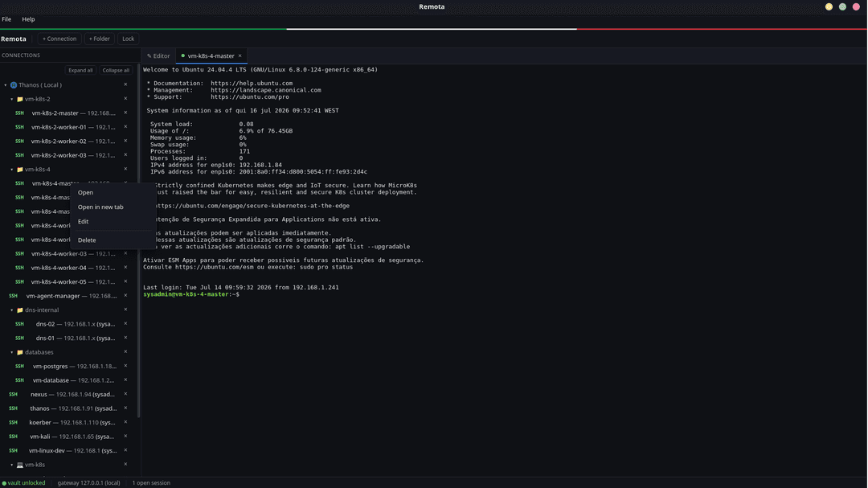Click SSH badge next to vm-agent-manager
The width and height of the screenshot is (868, 488).
14,296
